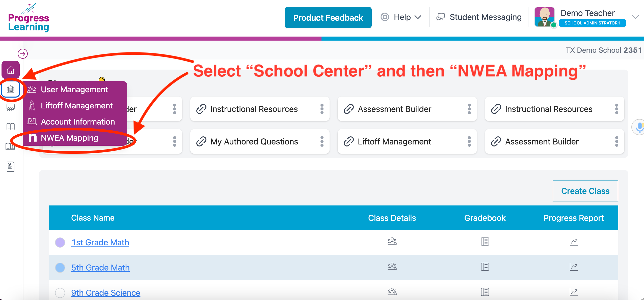Screen dimensions: 644x300
Task: Click white color dot for 9th Grade Science
Action: (x=60, y=293)
